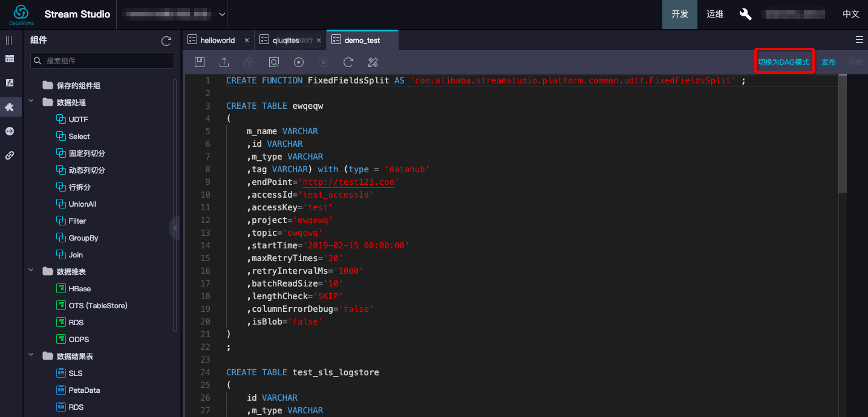Click the code editor vertical scrollbar
The image size is (868, 417).
pos(843,133)
